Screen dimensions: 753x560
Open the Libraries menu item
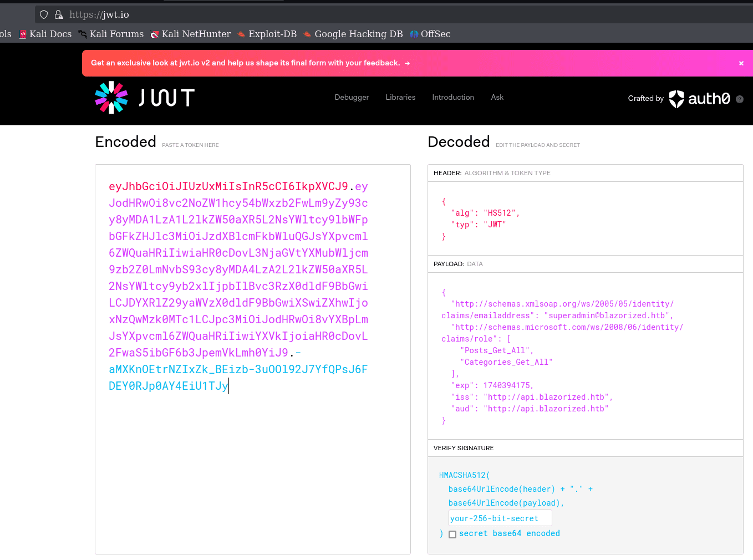click(400, 97)
